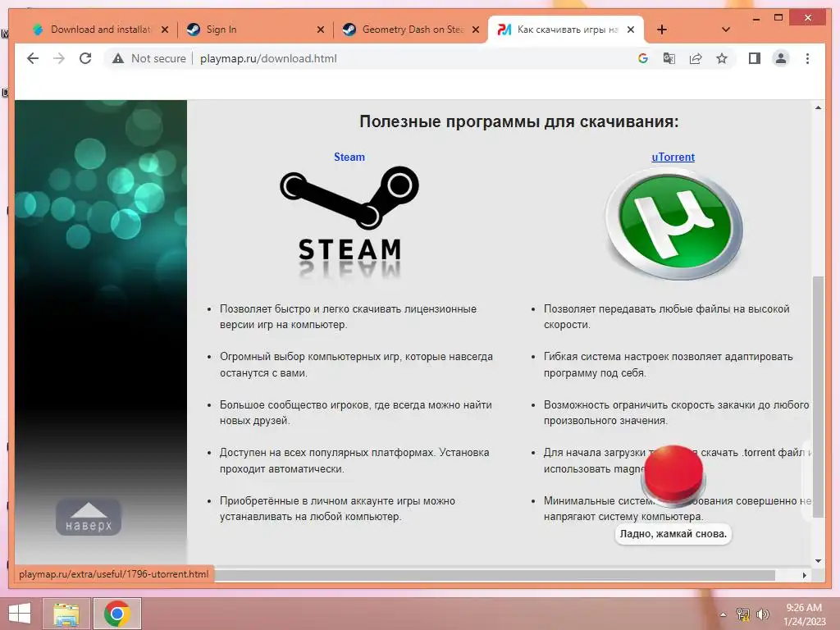
Task: Click the green uTorrent logo image
Action: [x=674, y=224]
